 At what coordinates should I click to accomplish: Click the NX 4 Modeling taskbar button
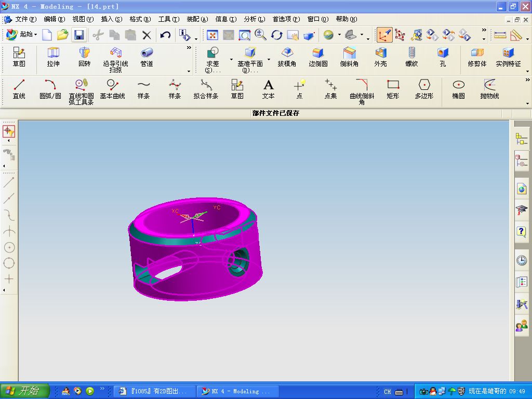238,392
